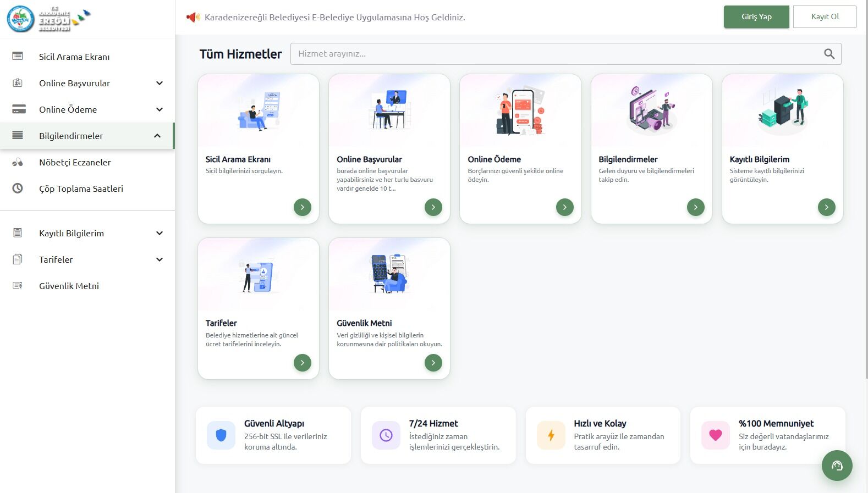This screenshot has width=868, height=493.
Task: Expand the Online Başvurular sidebar chevron
Action: pos(160,83)
